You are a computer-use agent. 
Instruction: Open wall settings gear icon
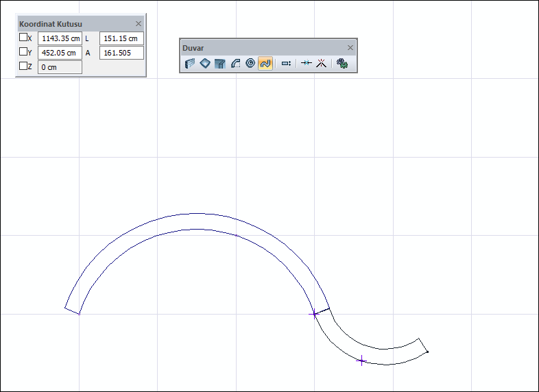pos(342,63)
